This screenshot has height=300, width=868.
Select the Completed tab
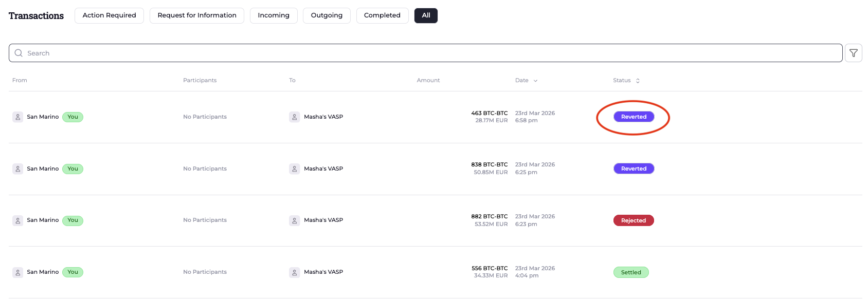click(382, 15)
